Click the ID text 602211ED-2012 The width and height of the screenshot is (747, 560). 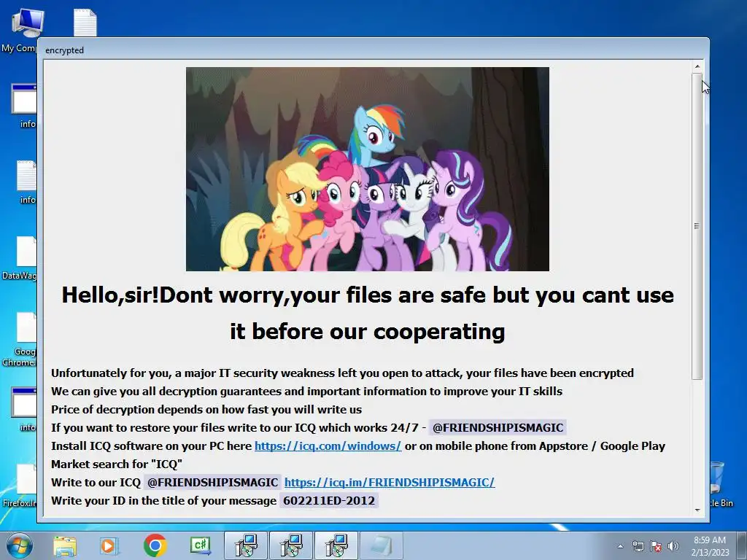point(329,500)
